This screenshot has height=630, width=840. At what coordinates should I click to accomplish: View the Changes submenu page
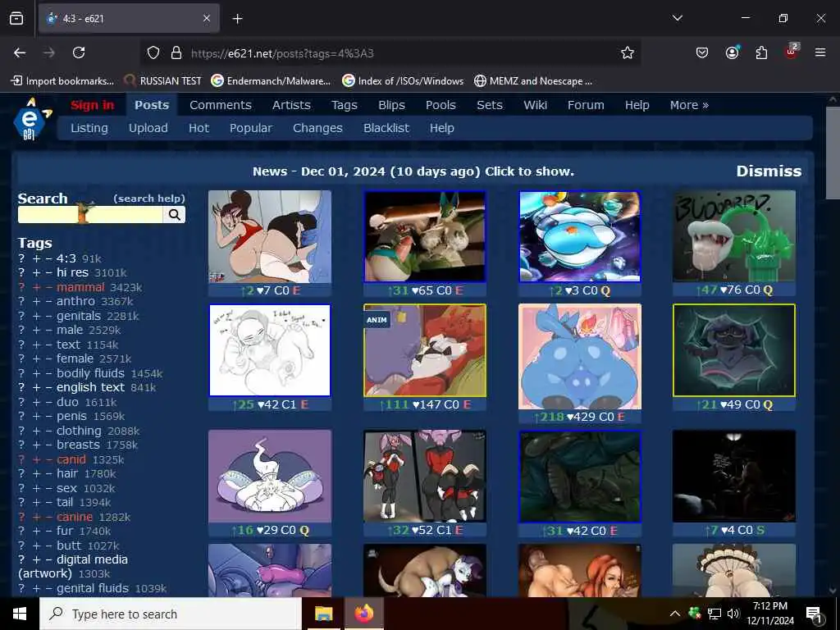pos(317,128)
